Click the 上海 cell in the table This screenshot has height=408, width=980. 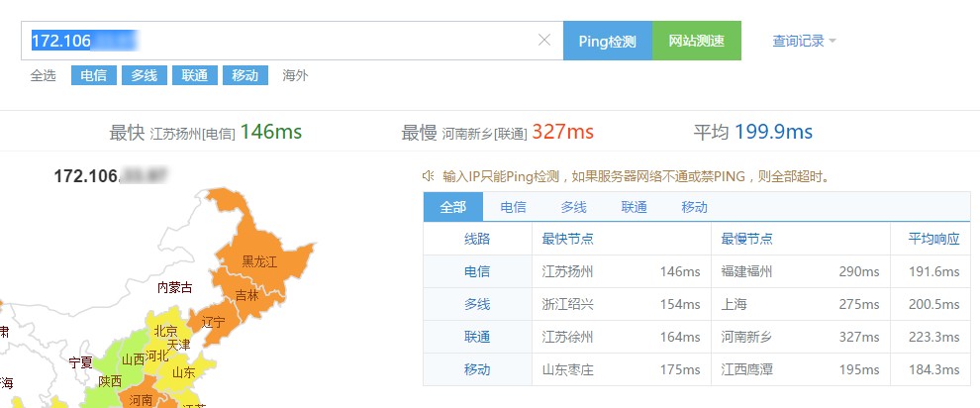click(734, 304)
